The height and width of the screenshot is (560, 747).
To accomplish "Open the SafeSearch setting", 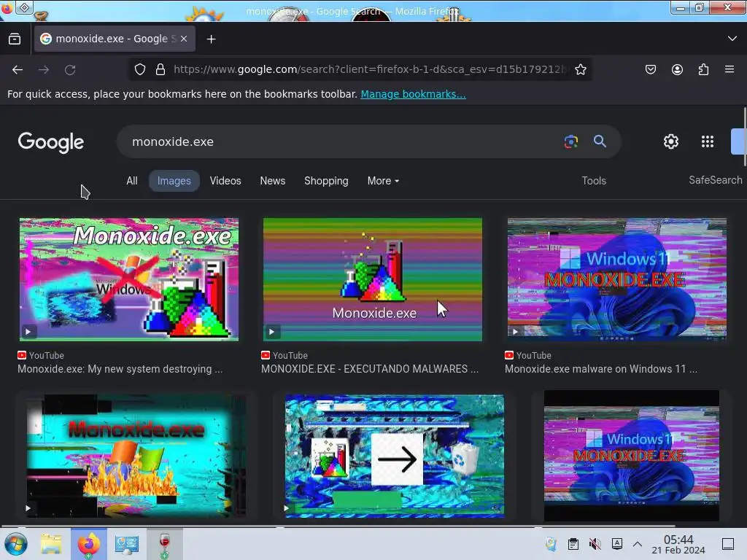I will coord(716,180).
